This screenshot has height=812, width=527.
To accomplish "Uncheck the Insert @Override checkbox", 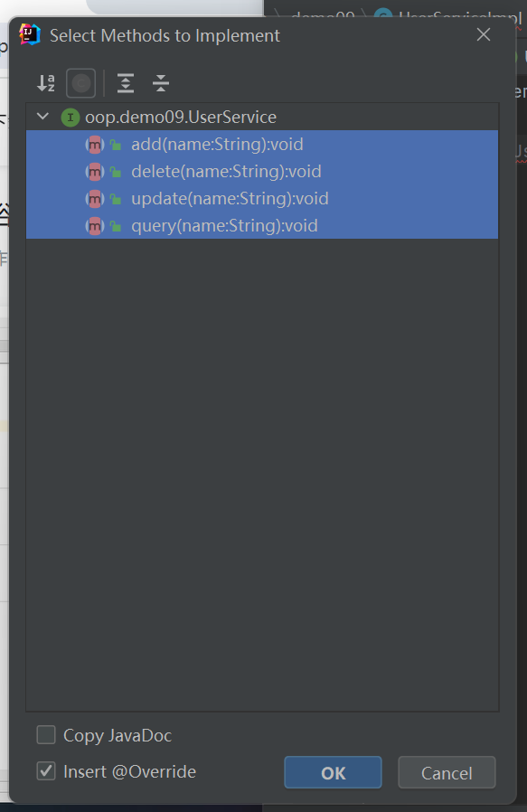I will (46, 771).
